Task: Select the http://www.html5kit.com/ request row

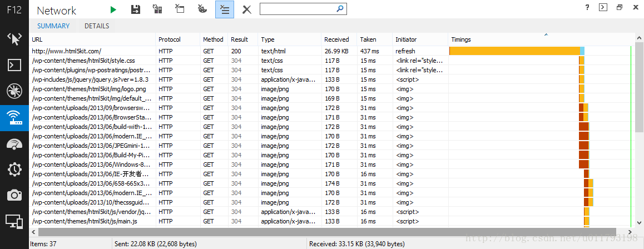Action: coord(331,51)
